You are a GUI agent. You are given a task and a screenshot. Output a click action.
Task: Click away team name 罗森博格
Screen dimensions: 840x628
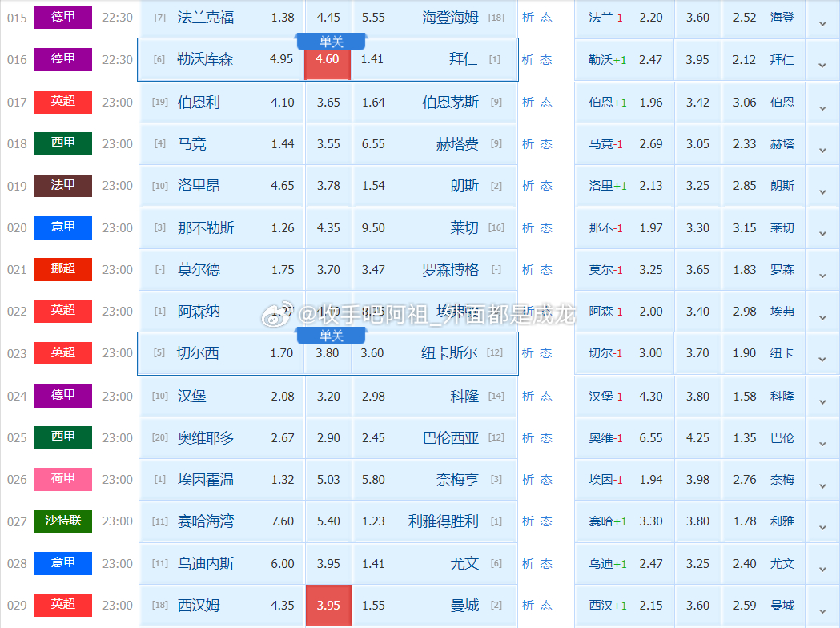[450, 269]
